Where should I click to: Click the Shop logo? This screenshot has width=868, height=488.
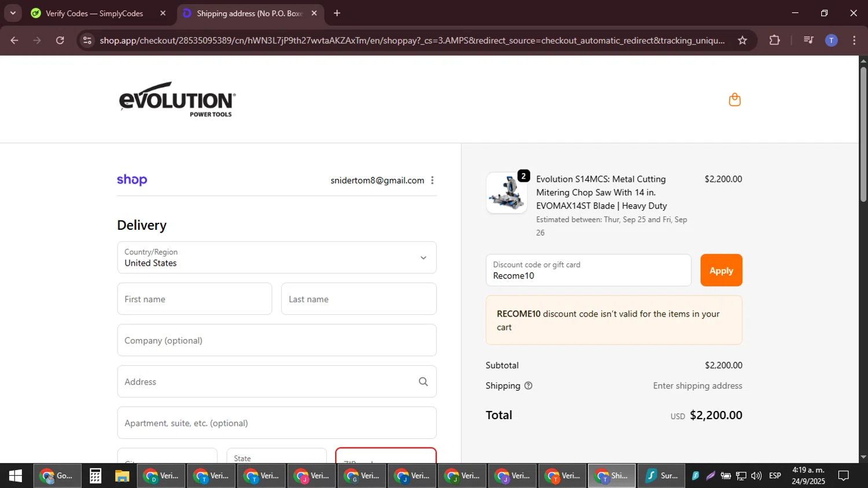pos(132,180)
